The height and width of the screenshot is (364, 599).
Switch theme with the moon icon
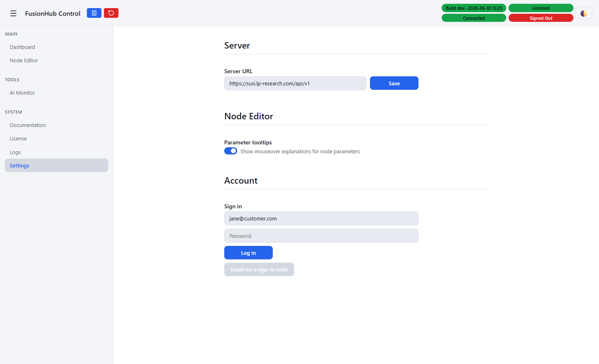point(584,13)
